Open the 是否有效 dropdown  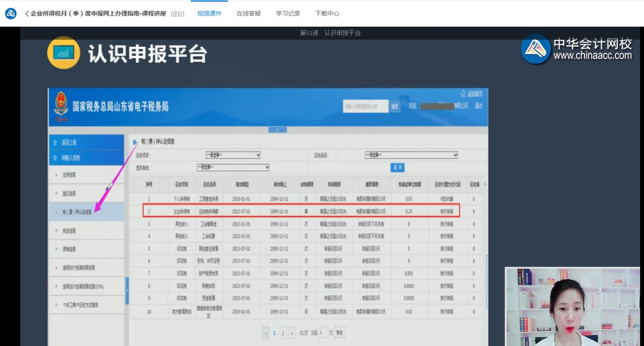(x=233, y=167)
